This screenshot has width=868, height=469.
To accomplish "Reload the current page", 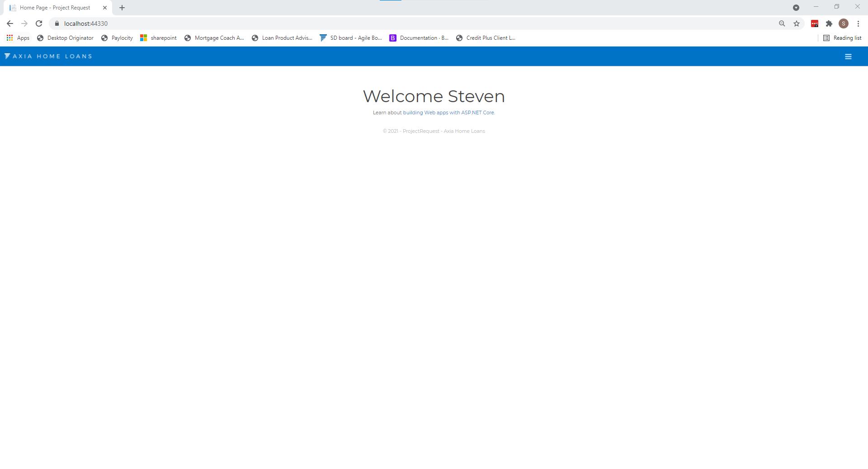I will click(x=39, y=23).
